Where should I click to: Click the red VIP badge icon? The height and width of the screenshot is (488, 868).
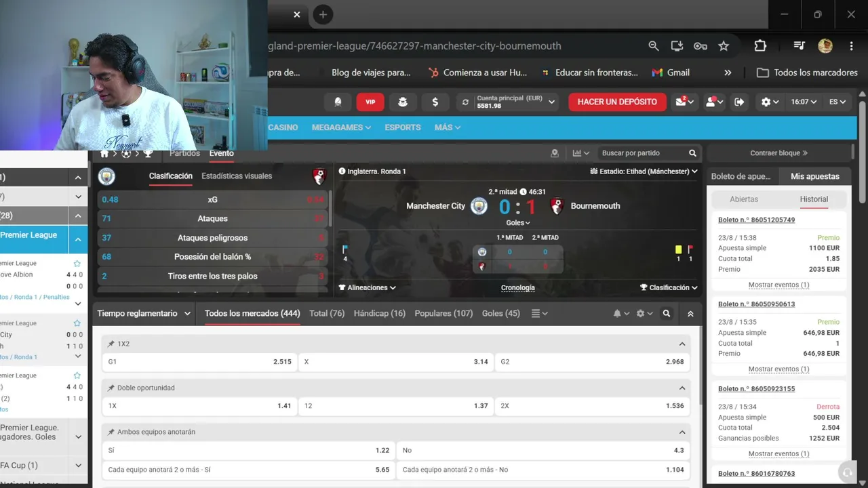370,102
